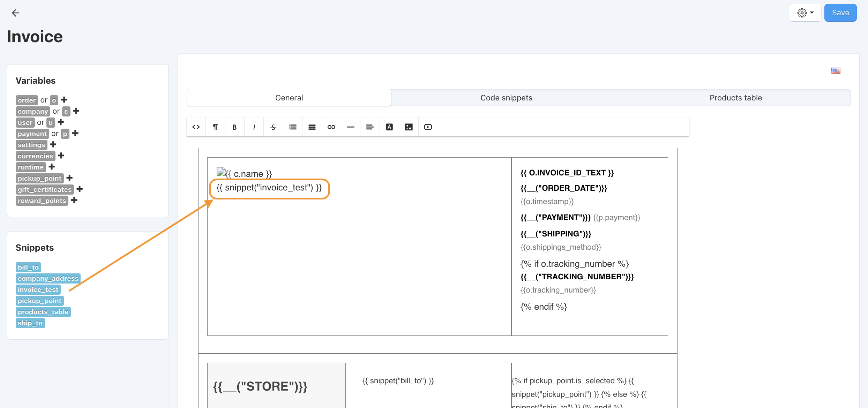Click the short 'o' variable tag
Screen dimensions: 868x408
[x=54, y=100]
